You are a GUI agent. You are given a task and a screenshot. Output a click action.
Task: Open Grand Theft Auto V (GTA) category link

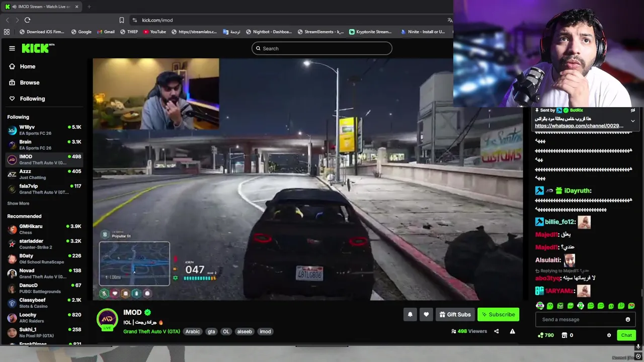151,331
